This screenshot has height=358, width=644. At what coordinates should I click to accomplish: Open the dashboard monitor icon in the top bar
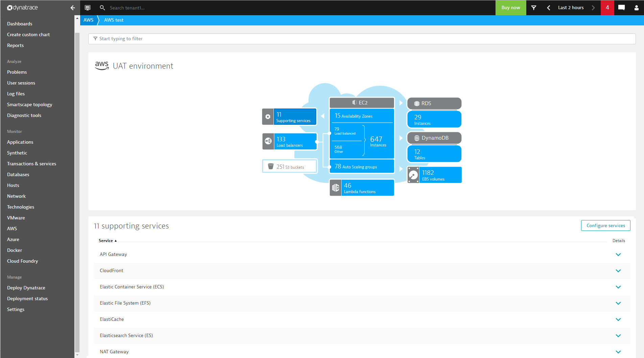point(88,7)
